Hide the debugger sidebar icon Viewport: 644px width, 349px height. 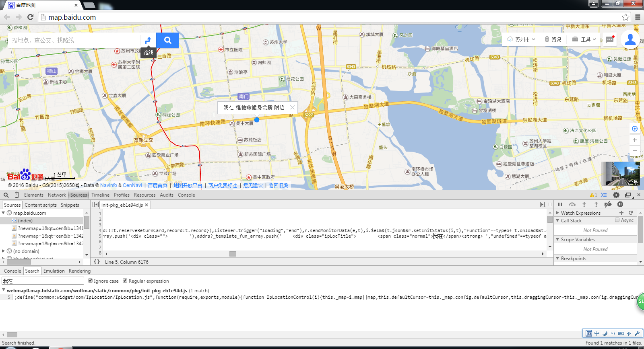[x=543, y=205]
